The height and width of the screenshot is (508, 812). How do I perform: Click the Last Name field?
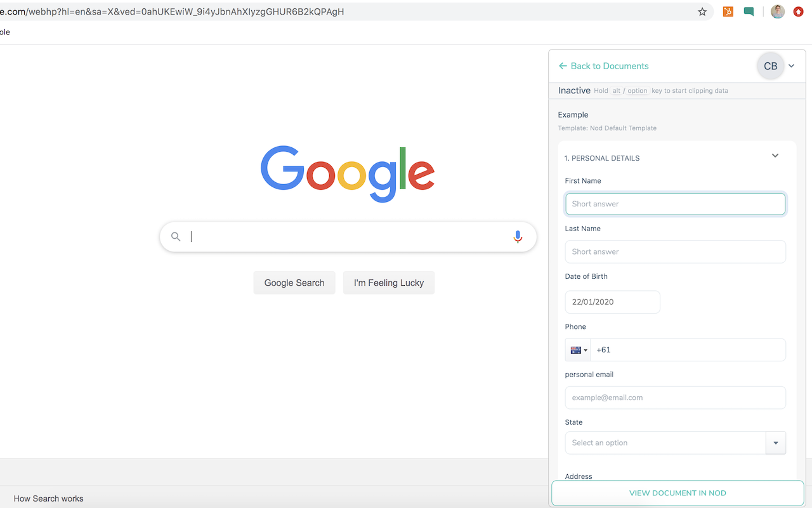(x=676, y=251)
